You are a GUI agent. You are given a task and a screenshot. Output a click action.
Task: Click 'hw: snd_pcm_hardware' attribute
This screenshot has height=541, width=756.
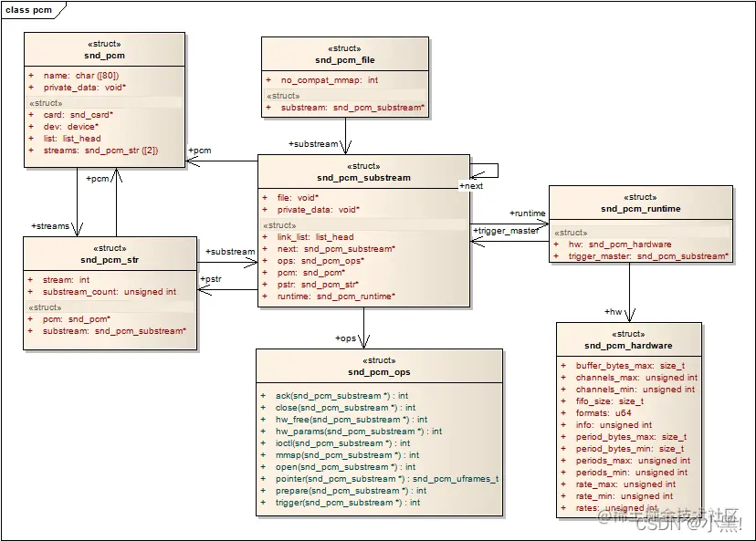point(620,244)
